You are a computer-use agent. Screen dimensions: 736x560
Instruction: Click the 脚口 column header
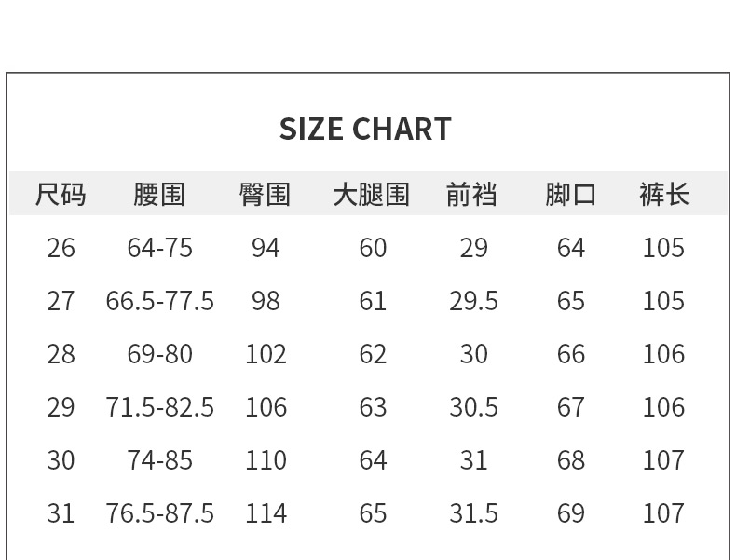click(x=570, y=195)
